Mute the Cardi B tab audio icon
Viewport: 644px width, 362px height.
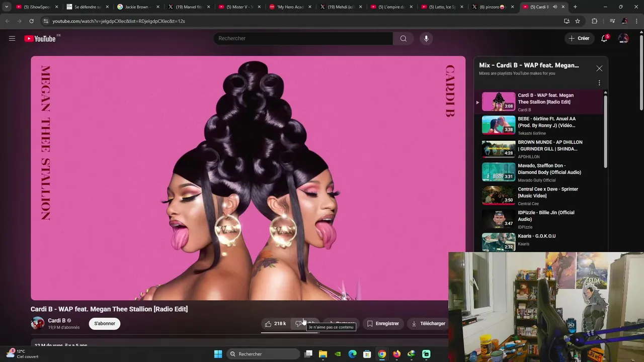pos(555,7)
